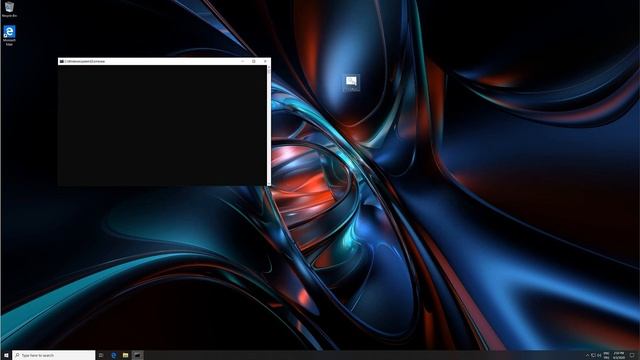
Task: Open the command window system menu icon
Action: (62, 61)
